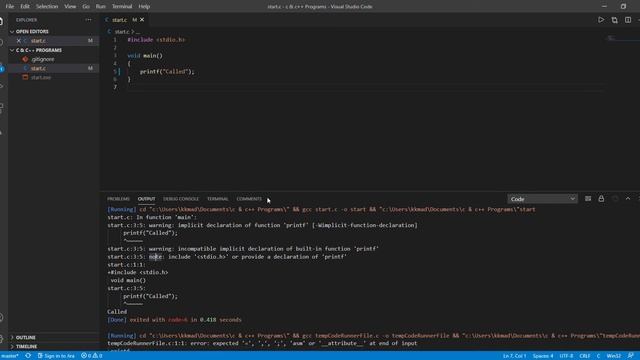Screen dimensions: 640x360
Task: Open the Terminal menu
Action: 122,7
